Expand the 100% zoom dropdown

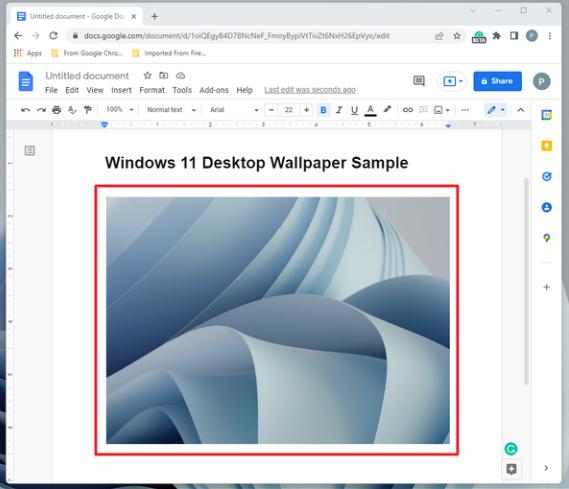coord(120,110)
